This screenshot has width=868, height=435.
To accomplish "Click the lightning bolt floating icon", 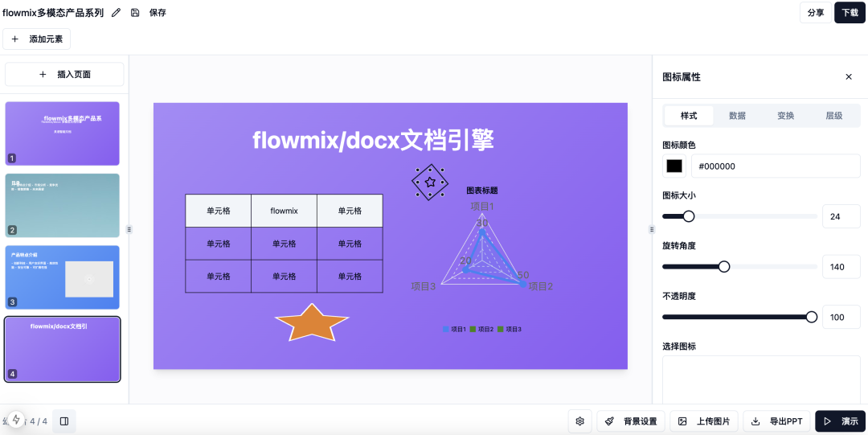I will tap(16, 420).
